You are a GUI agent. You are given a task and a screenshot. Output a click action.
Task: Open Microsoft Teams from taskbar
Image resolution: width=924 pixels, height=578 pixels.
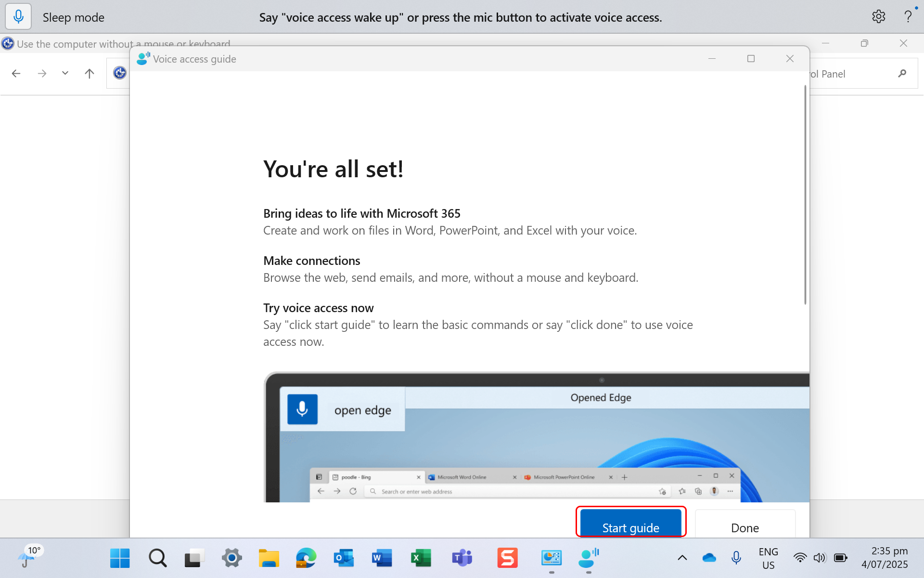(462, 558)
